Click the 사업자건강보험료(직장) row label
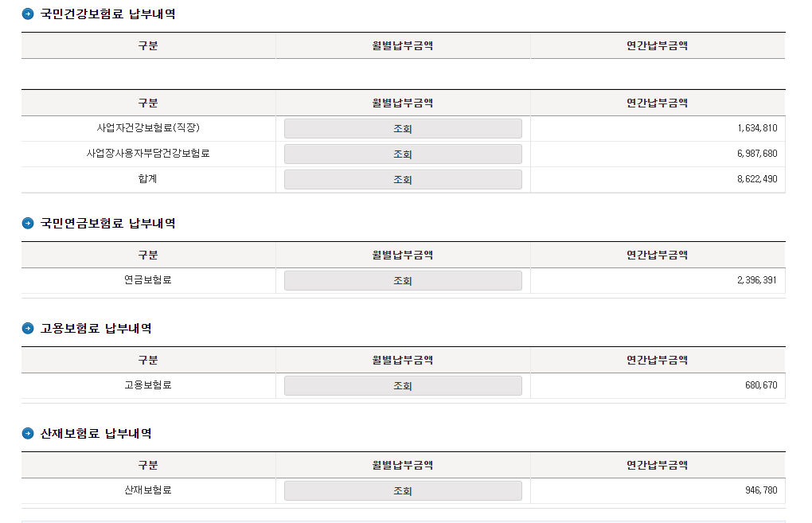 tap(148, 128)
